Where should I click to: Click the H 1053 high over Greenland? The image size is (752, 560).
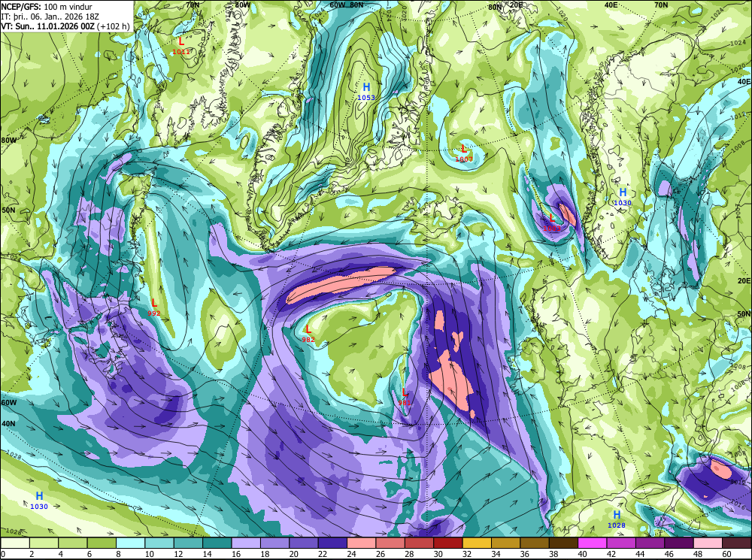click(366, 91)
